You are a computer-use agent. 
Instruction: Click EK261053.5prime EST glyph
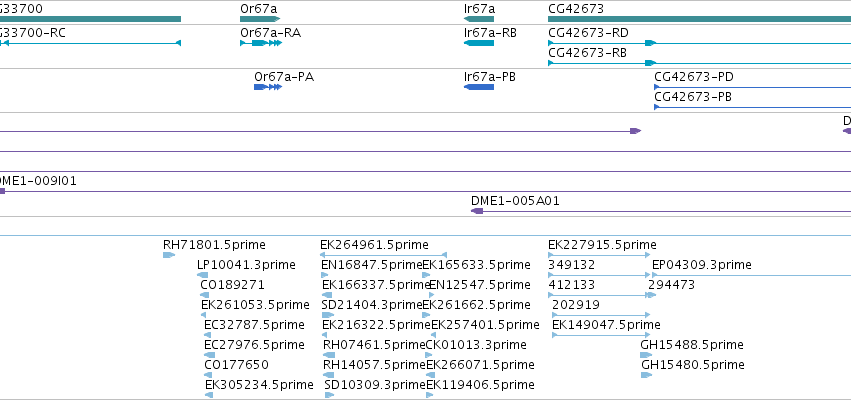click(x=204, y=315)
